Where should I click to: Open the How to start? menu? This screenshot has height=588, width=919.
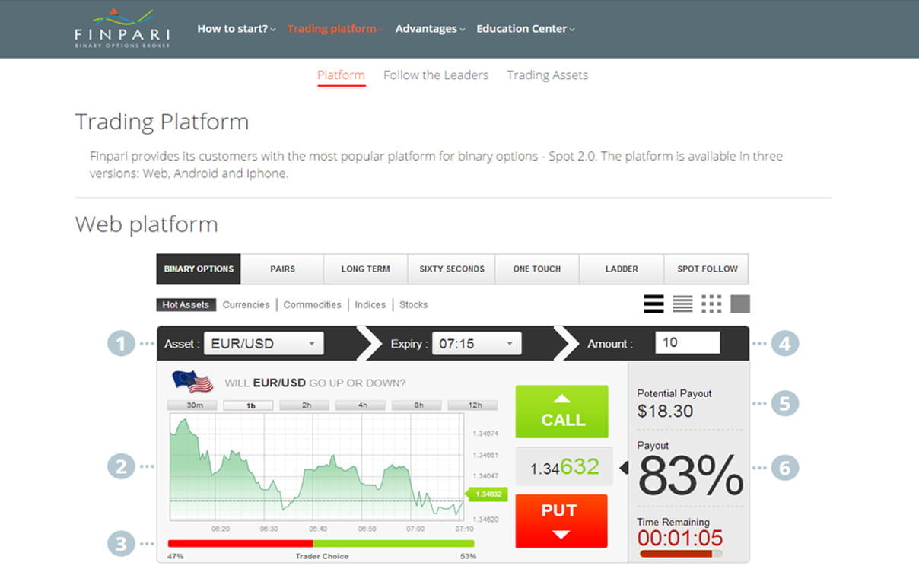tap(236, 29)
